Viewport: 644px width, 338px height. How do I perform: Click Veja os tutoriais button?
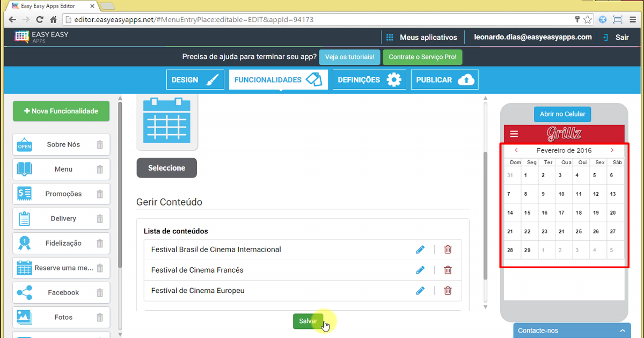(349, 57)
